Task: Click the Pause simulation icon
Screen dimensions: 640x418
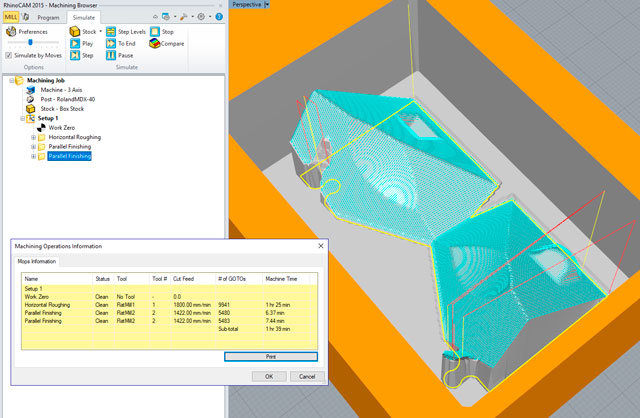Action: point(111,55)
